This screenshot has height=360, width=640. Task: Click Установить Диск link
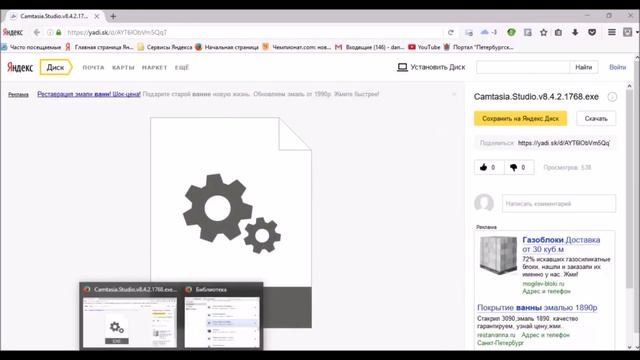click(438, 67)
